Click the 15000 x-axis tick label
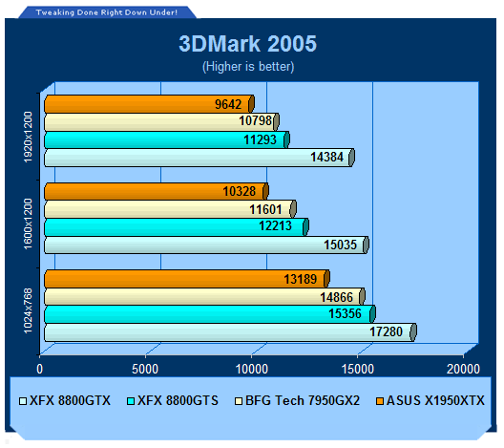The image size is (504, 448). tap(358, 369)
